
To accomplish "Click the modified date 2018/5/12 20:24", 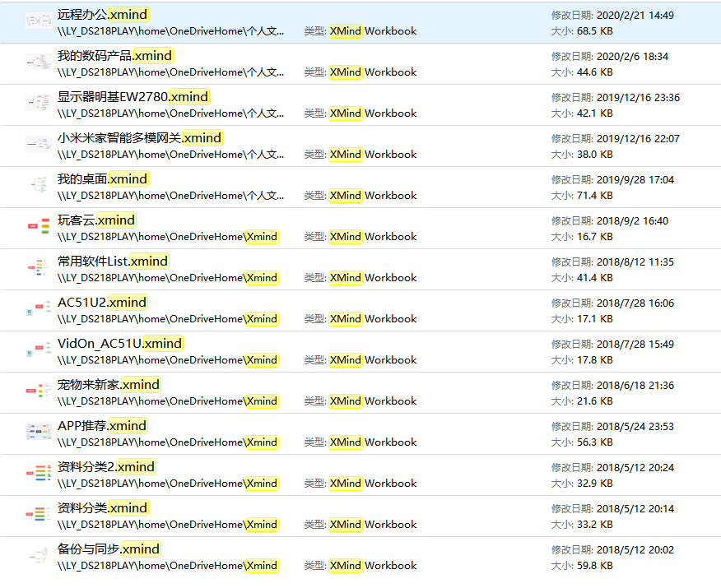I will [635, 468].
